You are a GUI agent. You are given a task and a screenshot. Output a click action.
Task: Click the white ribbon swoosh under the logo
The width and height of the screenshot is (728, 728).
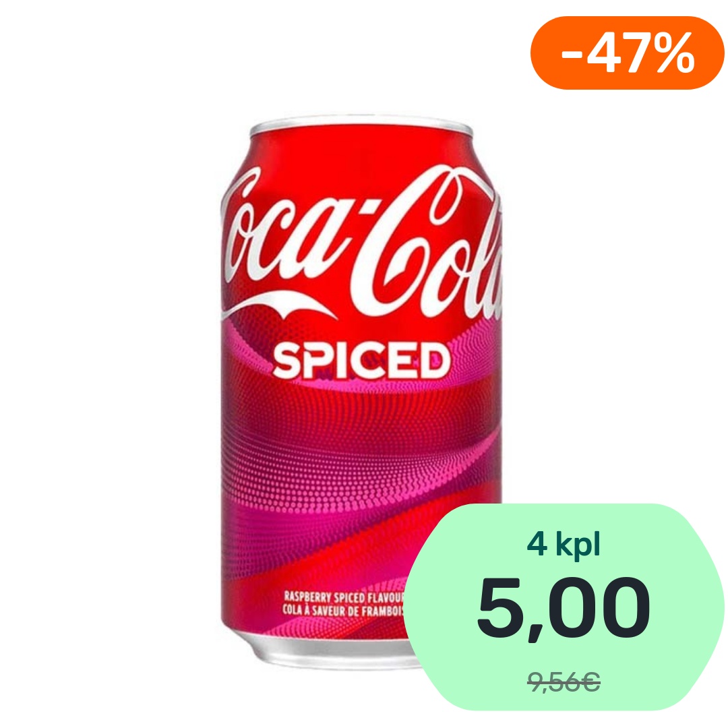[x=278, y=306]
